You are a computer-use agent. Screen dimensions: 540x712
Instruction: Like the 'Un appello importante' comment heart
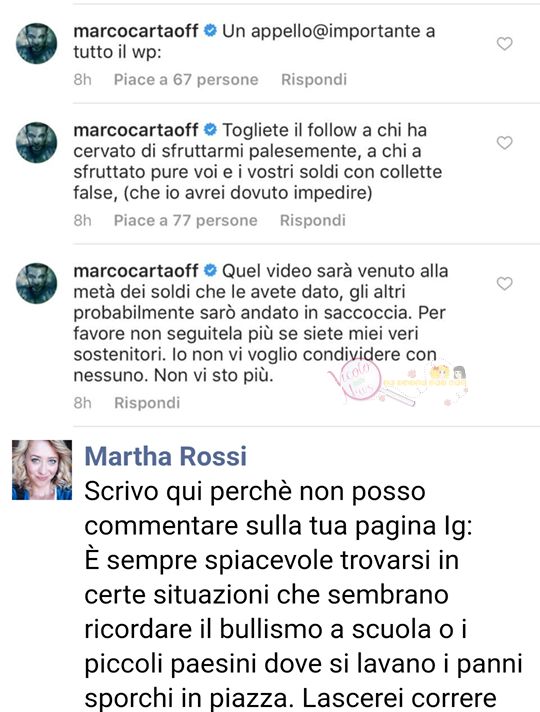[504, 44]
